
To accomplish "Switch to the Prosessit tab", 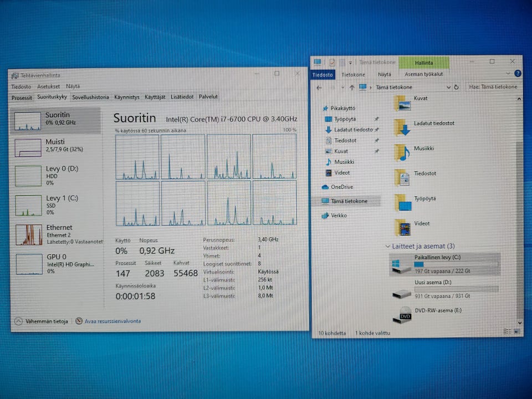I will pyautogui.click(x=22, y=97).
